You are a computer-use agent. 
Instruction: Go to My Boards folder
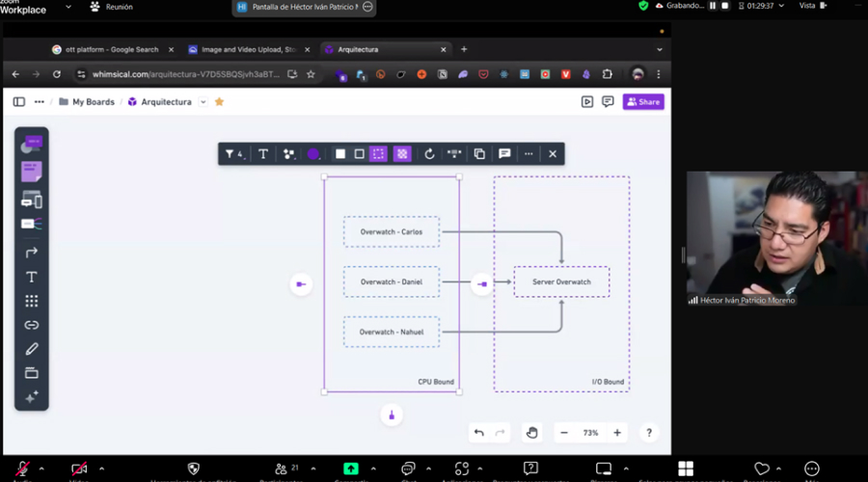87,102
